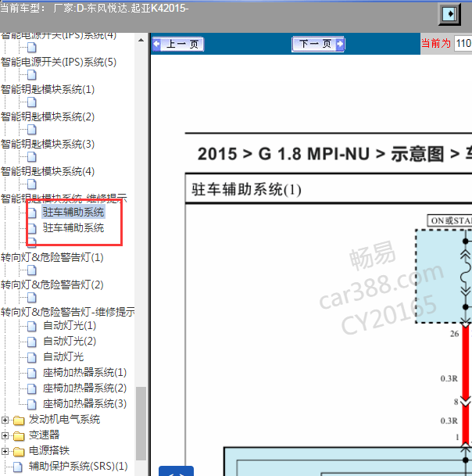
Task: Click the 驻车辅助系统(1) diagram title
Action: pyautogui.click(x=246, y=190)
